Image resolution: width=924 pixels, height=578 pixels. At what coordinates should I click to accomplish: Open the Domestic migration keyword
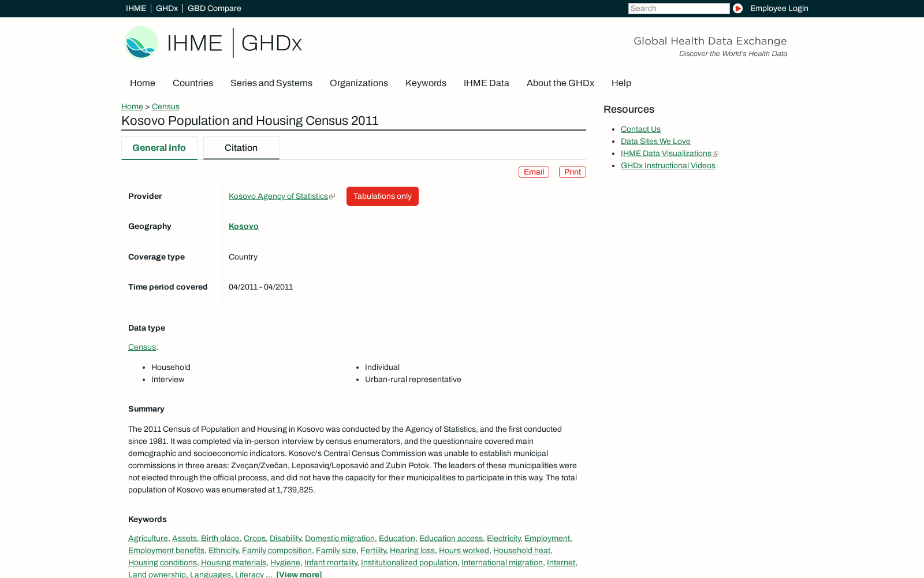[340, 539]
